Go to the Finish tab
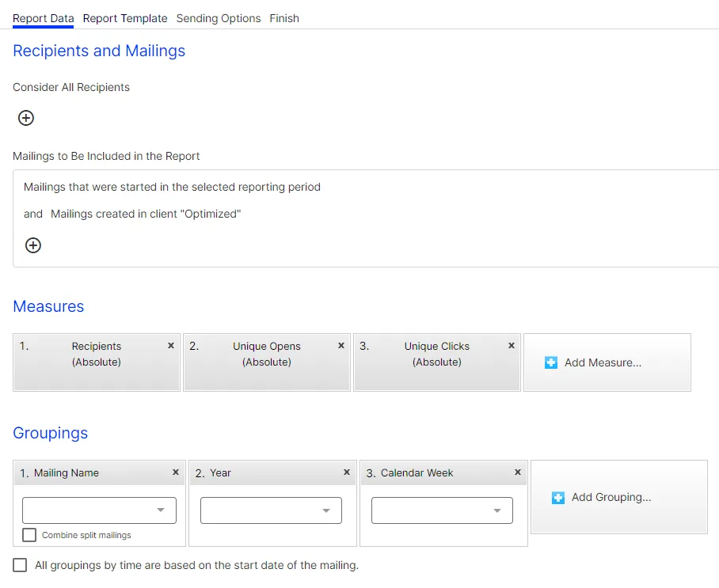This screenshot has height=588, width=719. pyautogui.click(x=284, y=18)
